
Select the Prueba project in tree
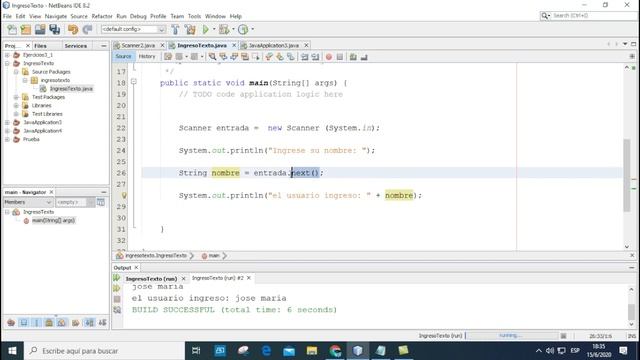coord(31,139)
